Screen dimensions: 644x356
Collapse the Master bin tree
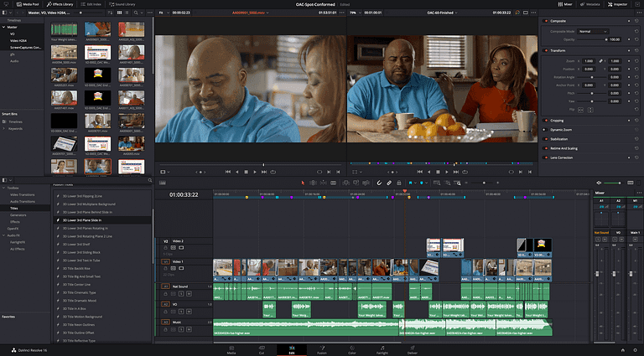point(4,27)
